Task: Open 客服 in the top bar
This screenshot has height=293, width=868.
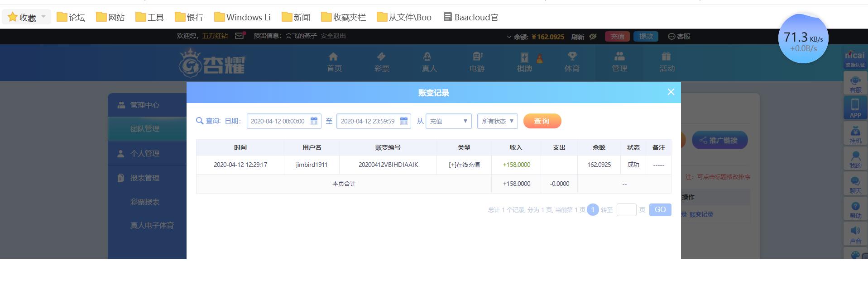Action: click(679, 37)
